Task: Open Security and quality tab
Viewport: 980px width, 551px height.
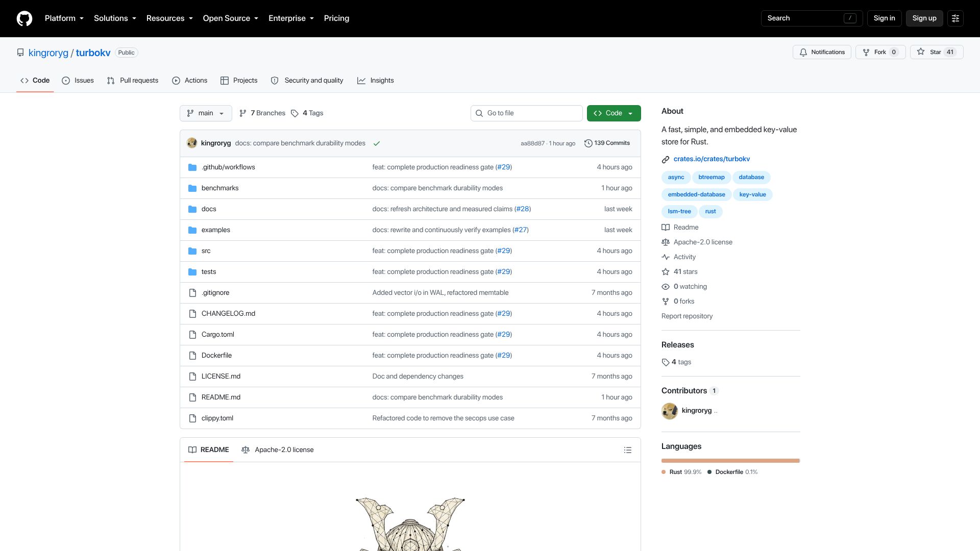Action: coord(307,81)
